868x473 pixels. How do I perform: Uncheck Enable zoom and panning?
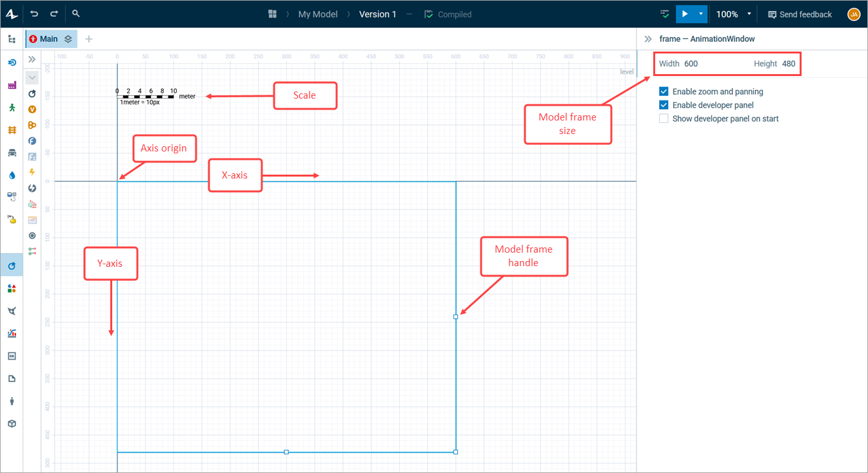click(664, 92)
